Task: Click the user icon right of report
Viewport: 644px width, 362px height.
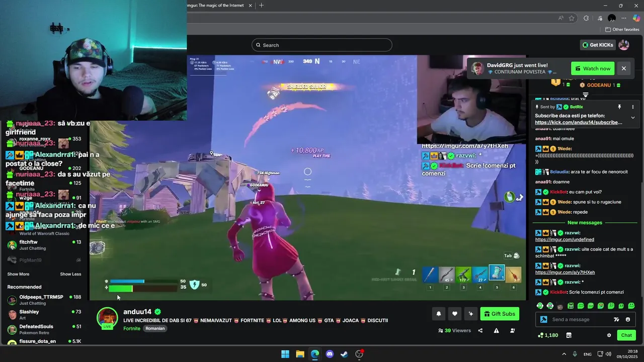Action: [512, 330]
